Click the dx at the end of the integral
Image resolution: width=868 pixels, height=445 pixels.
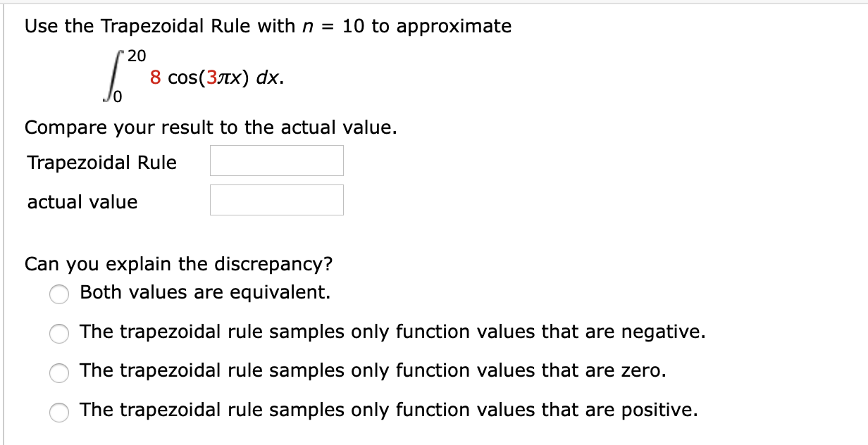tap(268, 77)
